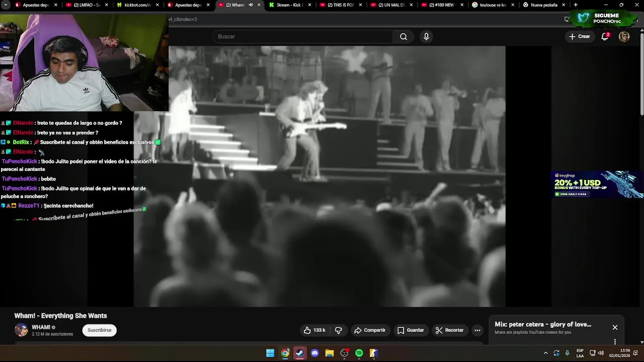The image size is (644, 362).
Task: Click the RezzeT1 chat message
Action: coord(47,206)
